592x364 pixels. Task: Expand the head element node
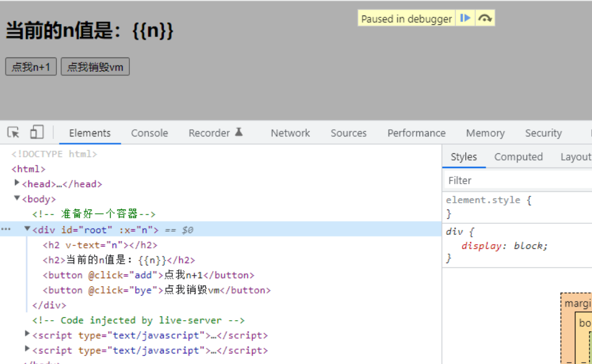[17, 183]
